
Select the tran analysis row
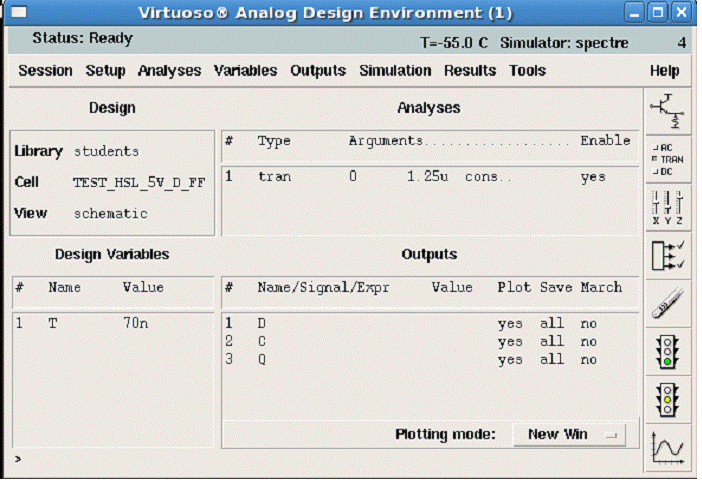pyautogui.click(x=429, y=177)
